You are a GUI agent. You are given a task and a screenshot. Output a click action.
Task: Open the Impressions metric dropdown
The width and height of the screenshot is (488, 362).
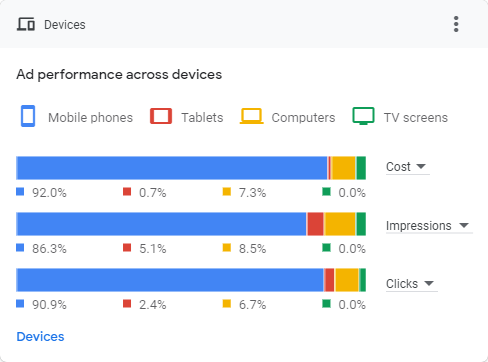(x=429, y=226)
